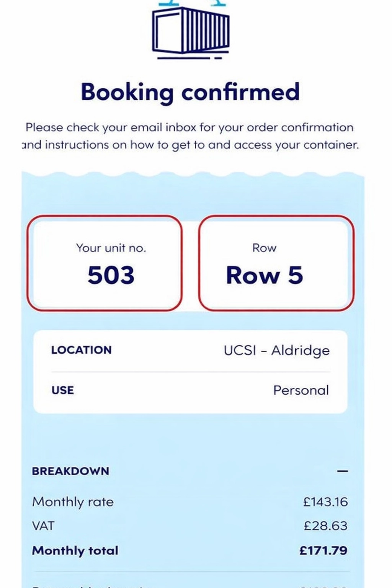Click the Monthly rate label
Image resolution: width=392 pixels, height=588 pixels.
tap(73, 502)
